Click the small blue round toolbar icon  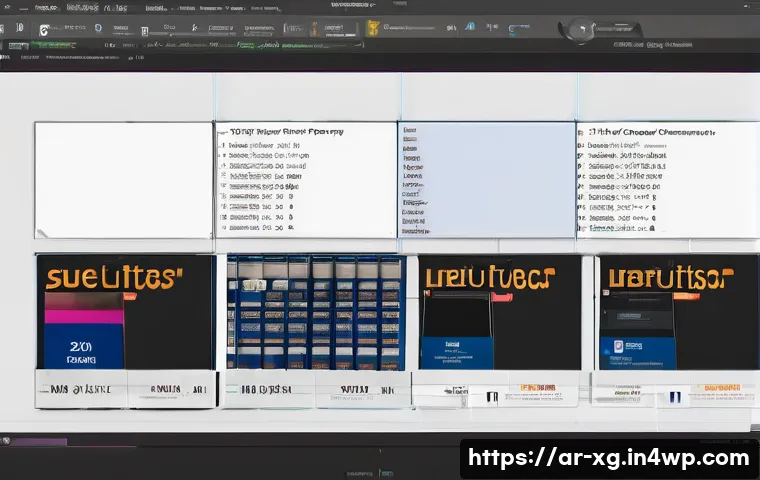point(98,28)
